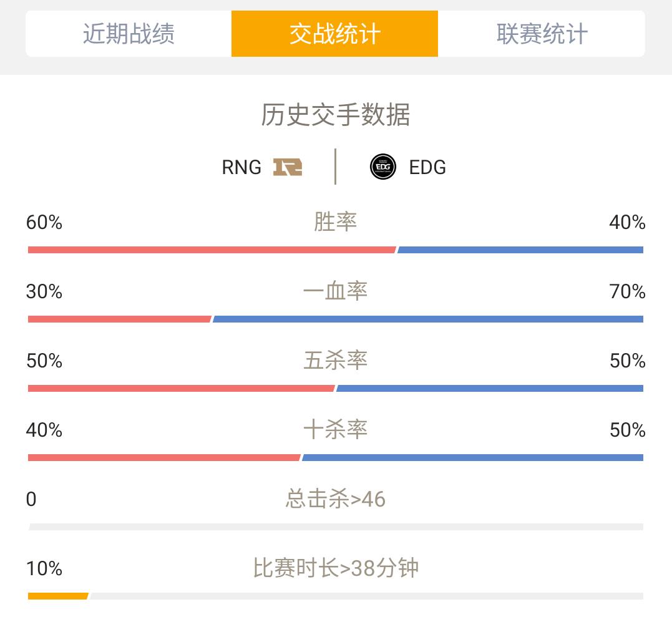Click the blue 一血率 bar segment
This screenshot has height=622, width=672.
[428, 319]
